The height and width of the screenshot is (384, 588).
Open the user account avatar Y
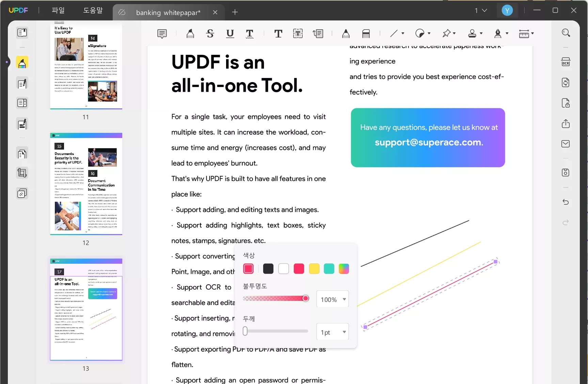pos(507,11)
